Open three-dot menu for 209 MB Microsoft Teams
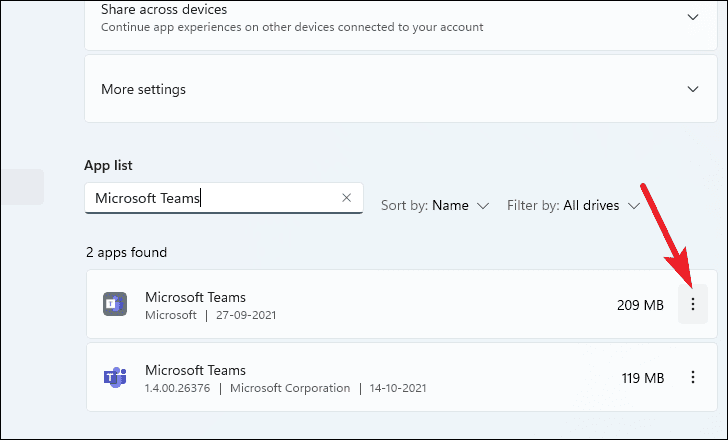728x440 pixels. [x=693, y=304]
